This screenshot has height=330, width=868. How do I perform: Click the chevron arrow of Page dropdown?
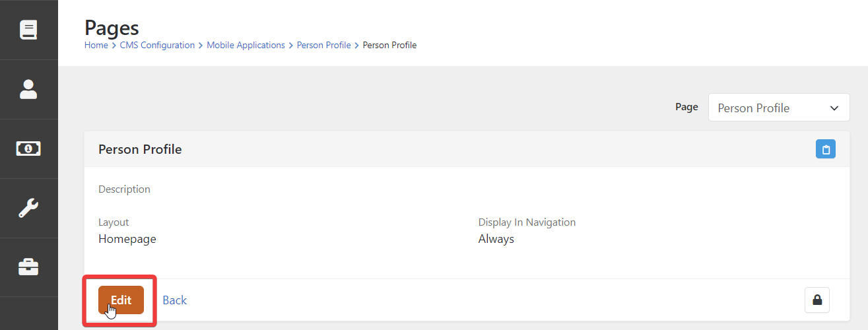(834, 108)
